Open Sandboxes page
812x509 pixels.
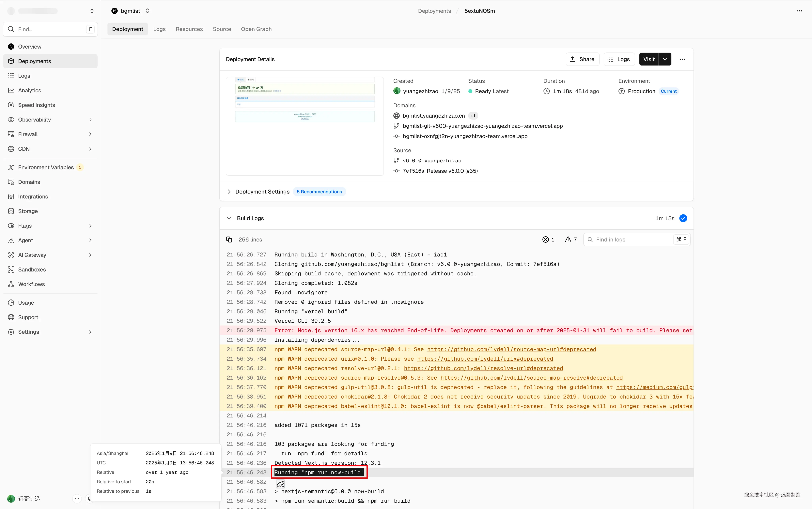click(x=50, y=270)
